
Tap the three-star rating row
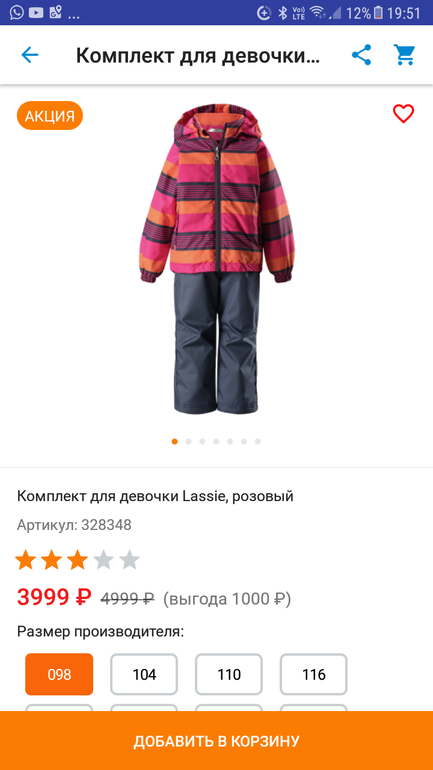tap(78, 560)
